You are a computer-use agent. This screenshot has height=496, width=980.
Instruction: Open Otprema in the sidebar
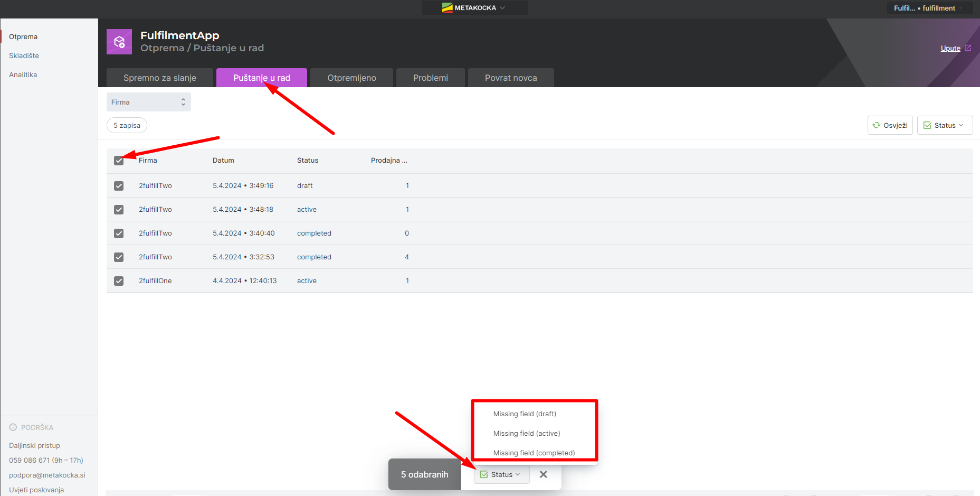(x=23, y=37)
